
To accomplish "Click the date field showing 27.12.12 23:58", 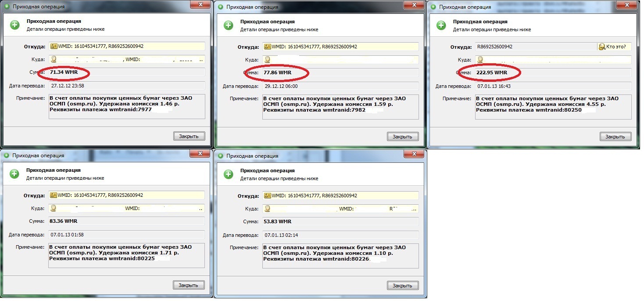I will tap(127, 86).
